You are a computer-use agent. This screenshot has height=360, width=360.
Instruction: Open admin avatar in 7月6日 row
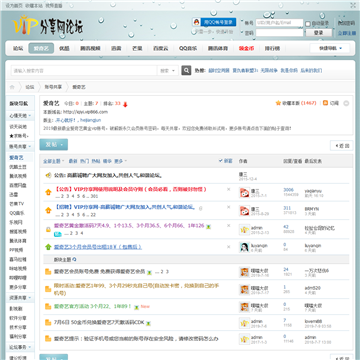pyautogui.click(x=244, y=323)
